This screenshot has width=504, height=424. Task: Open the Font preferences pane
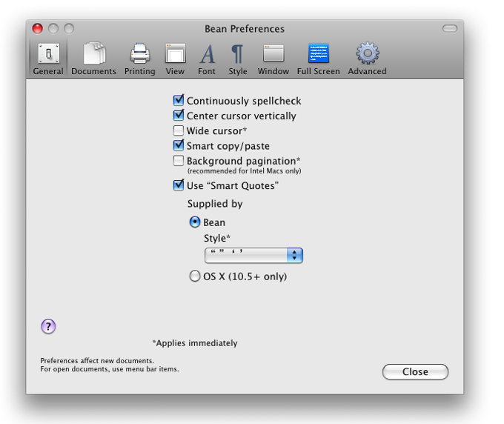(207, 59)
